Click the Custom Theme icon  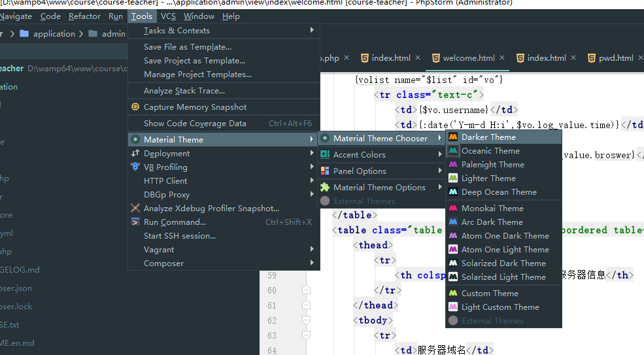(x=453, y=294)
